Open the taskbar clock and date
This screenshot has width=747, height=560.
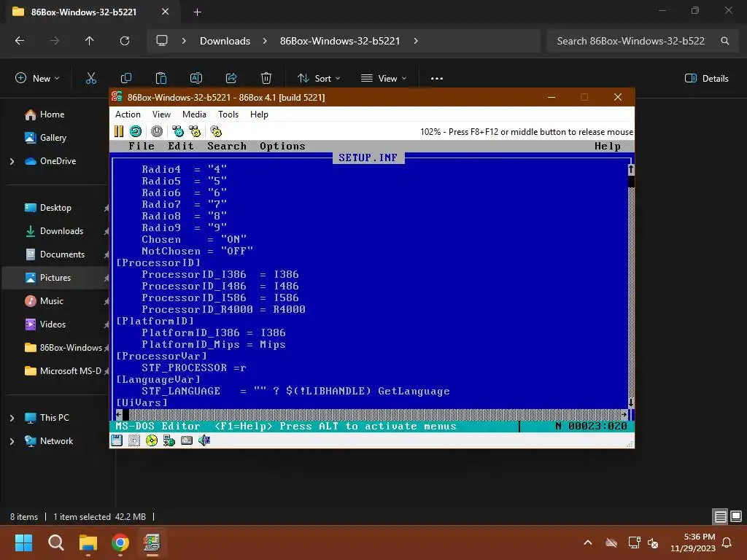[693, 542]
